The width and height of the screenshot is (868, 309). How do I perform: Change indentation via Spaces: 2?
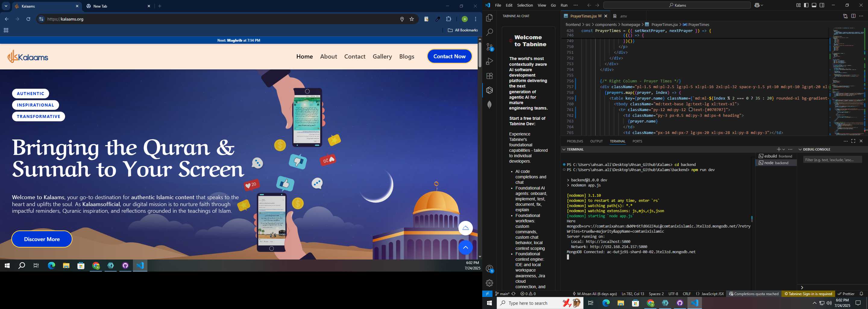pyautogui.click(x=656, y=294)
